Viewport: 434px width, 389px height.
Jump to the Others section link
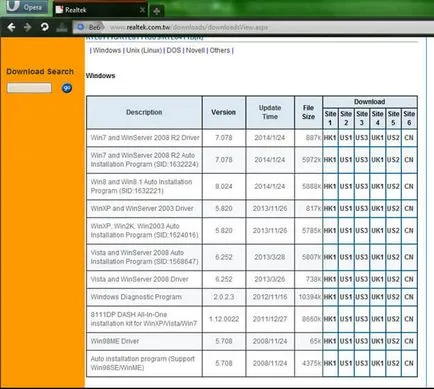click(x=220, y=50)
